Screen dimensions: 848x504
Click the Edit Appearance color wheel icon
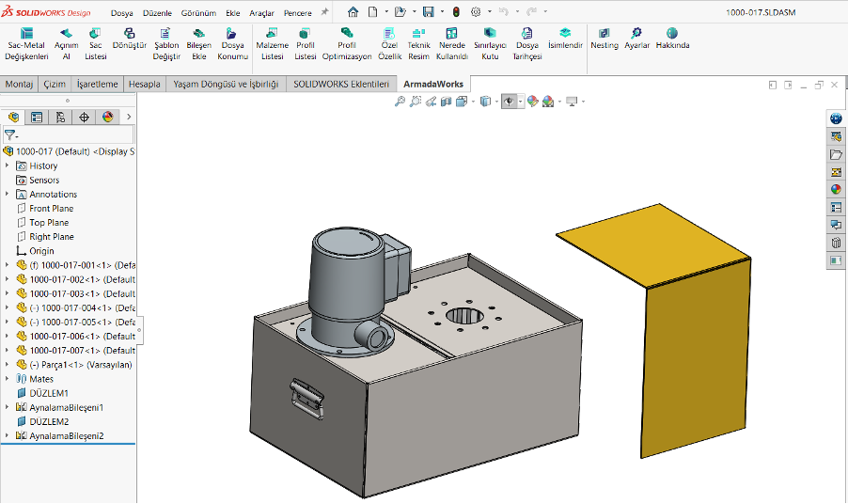pyautogui.click(x=532, y=101)
